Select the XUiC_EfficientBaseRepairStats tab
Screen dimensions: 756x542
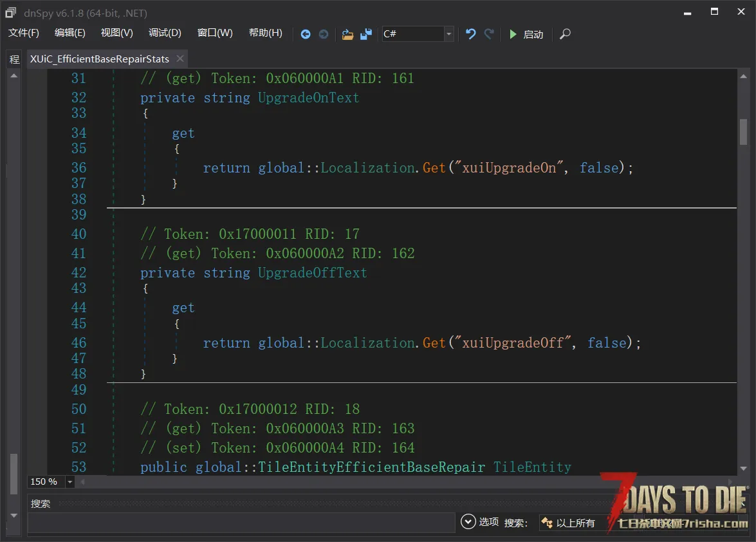[x=100, y=59]
